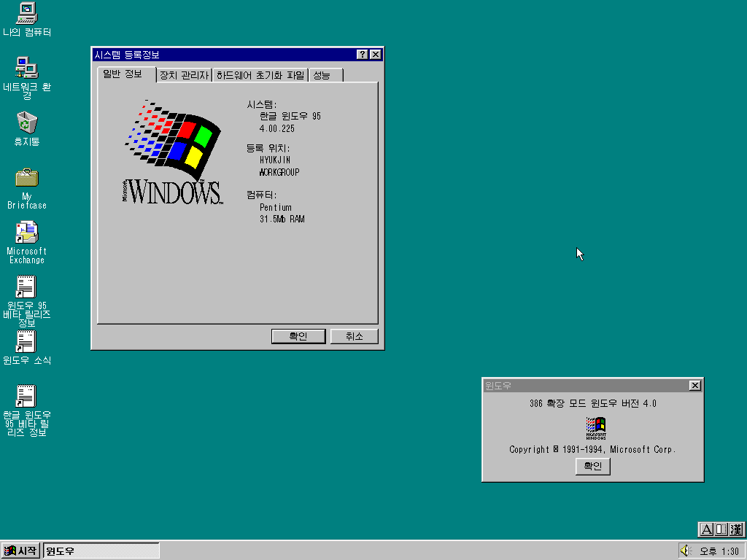Click the Pentium processor text
Screen dimensions: 747x560
pos(275,208)
